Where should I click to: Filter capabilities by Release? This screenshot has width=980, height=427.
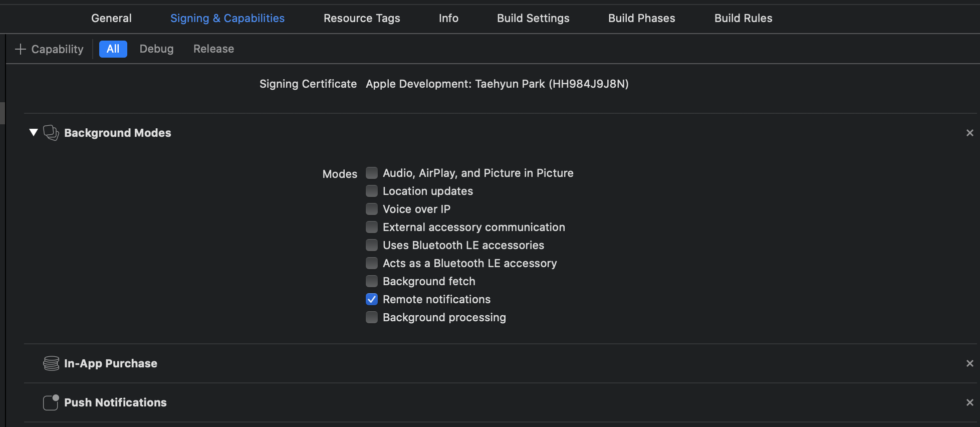(x=214, y=49)
